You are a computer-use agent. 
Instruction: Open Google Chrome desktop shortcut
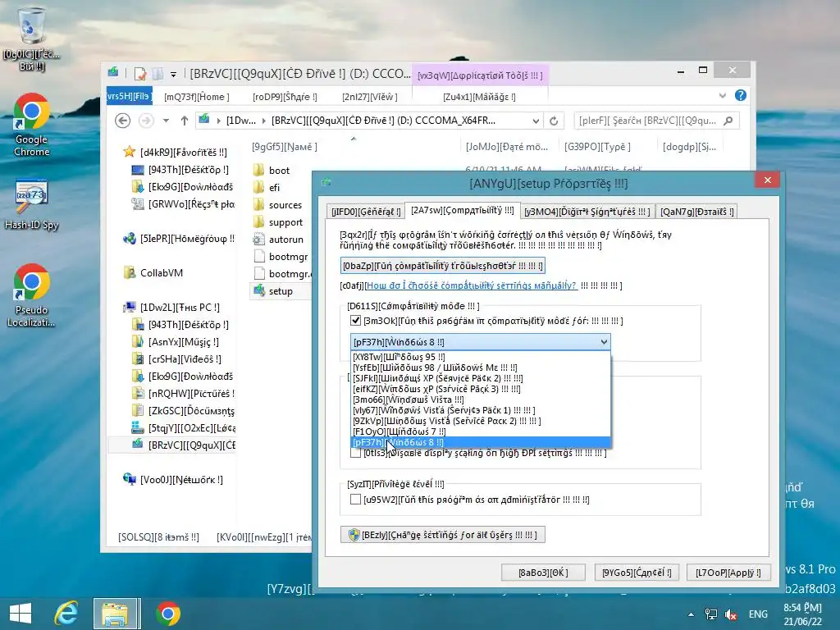click(x=32, y=125)
